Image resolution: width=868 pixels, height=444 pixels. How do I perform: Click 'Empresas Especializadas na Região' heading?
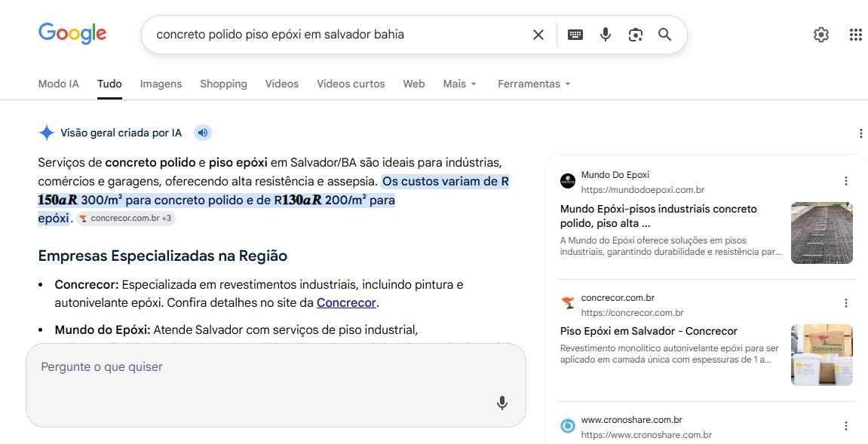point(163,256)
